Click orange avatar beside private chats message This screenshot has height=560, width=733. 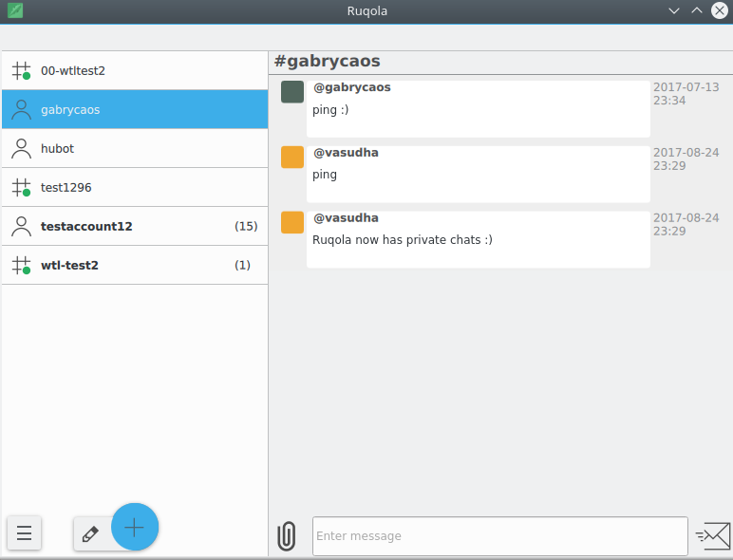point(292,223)
